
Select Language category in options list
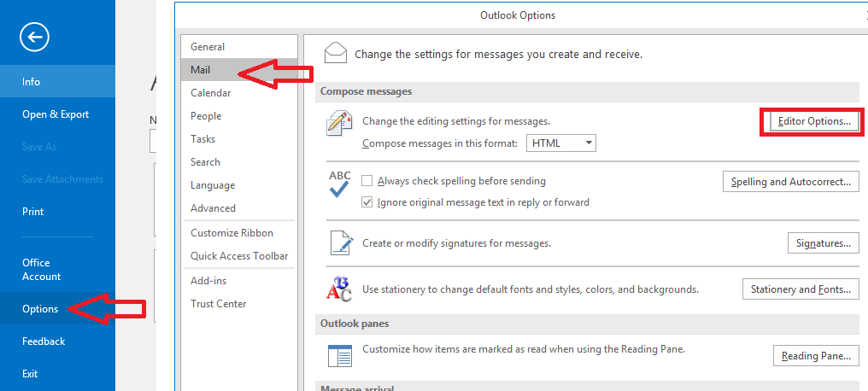(x=239, y=185)
